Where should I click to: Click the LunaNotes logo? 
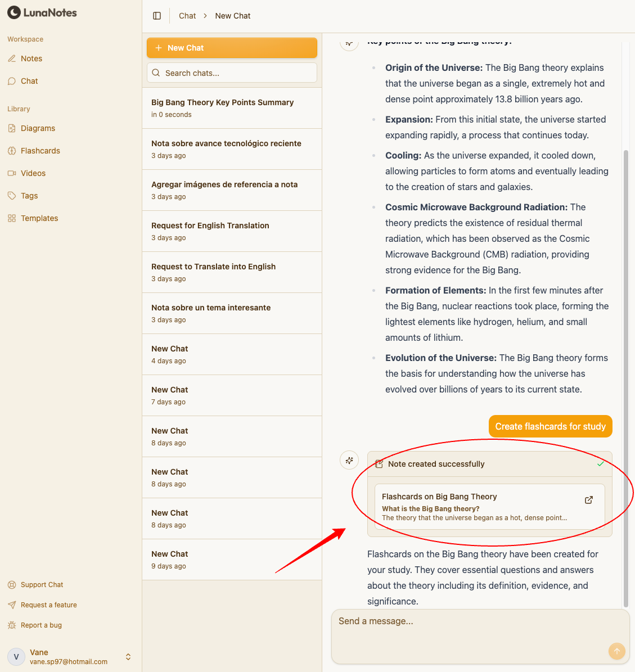pyautogui.click(x=42, y=12)
